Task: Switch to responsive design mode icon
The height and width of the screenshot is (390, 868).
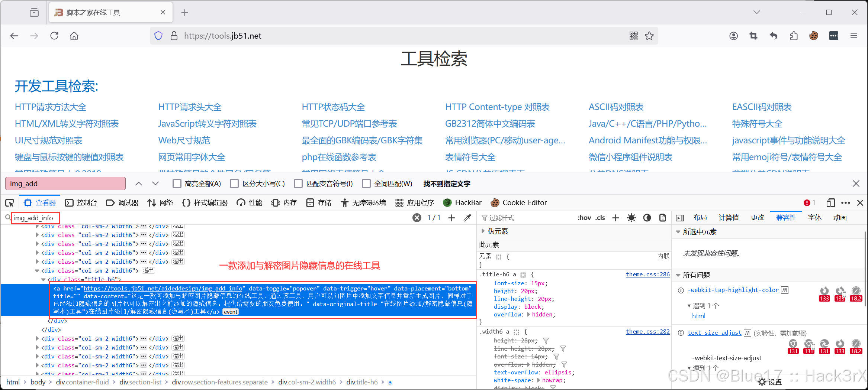Action: (830, 203)
